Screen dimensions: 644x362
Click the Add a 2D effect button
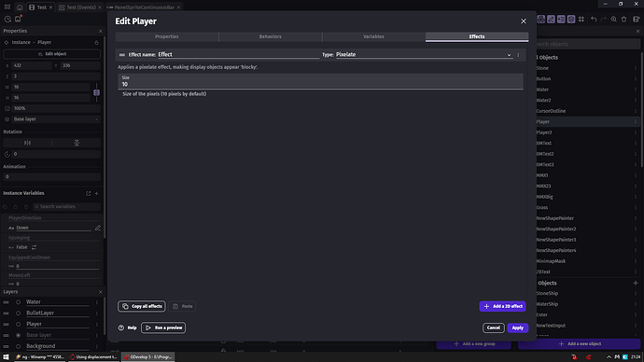click(502, 306)
